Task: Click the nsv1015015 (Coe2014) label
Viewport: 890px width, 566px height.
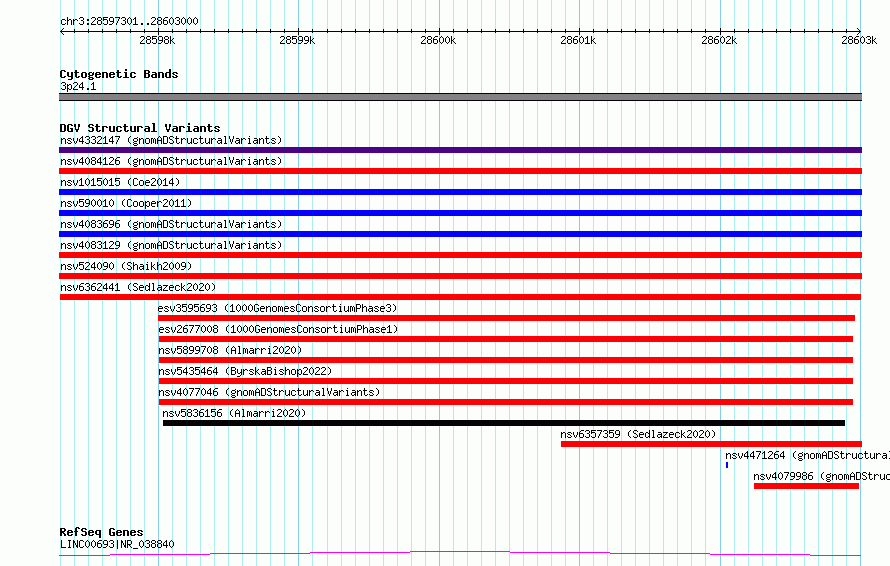Action: pyautogui.click(x=120, y=182)
